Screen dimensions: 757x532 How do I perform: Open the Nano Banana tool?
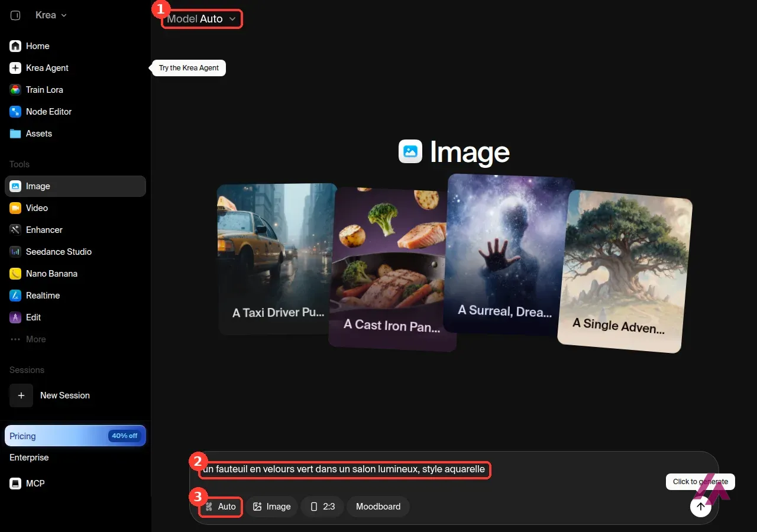75,274
